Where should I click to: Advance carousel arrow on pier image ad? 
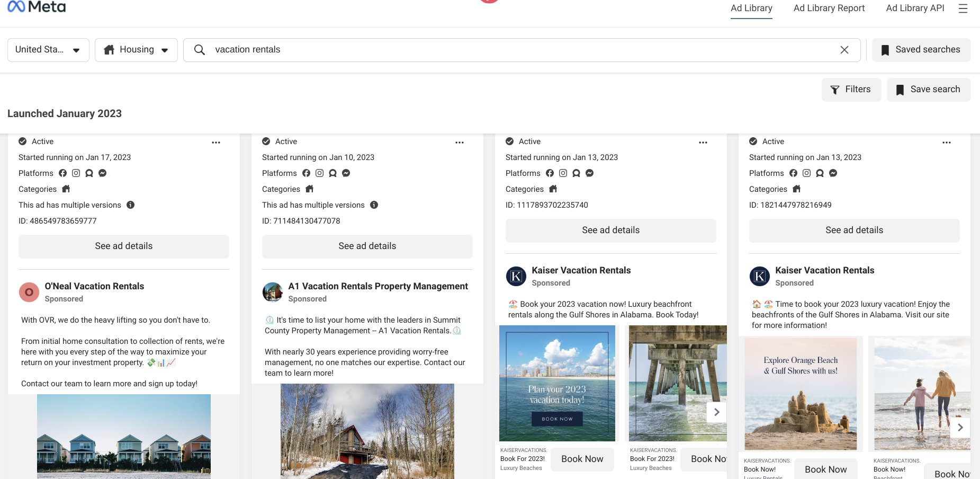pos(717,412)
